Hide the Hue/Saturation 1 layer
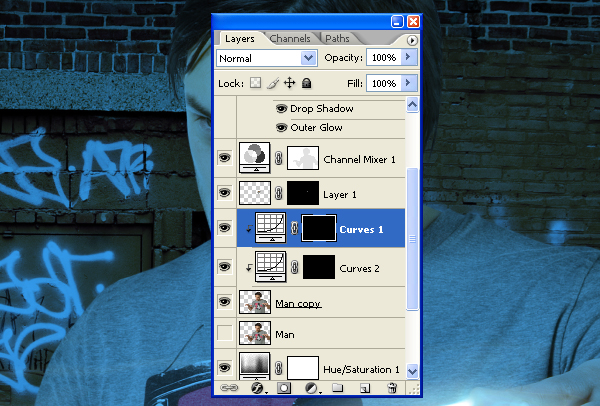Screen dimensions: 600x406 click(225, 368)
